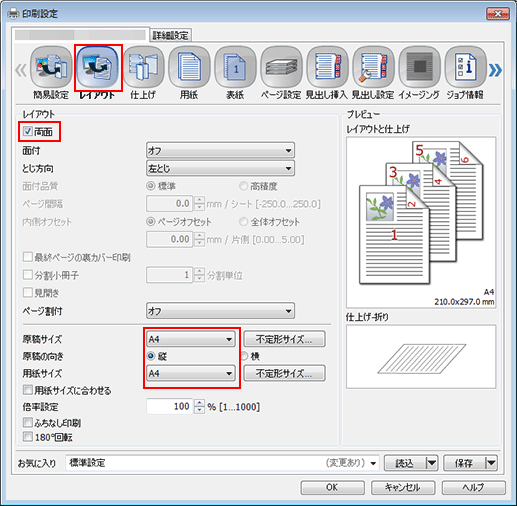
Task: Click the OK button
Action: pos(332,487)
